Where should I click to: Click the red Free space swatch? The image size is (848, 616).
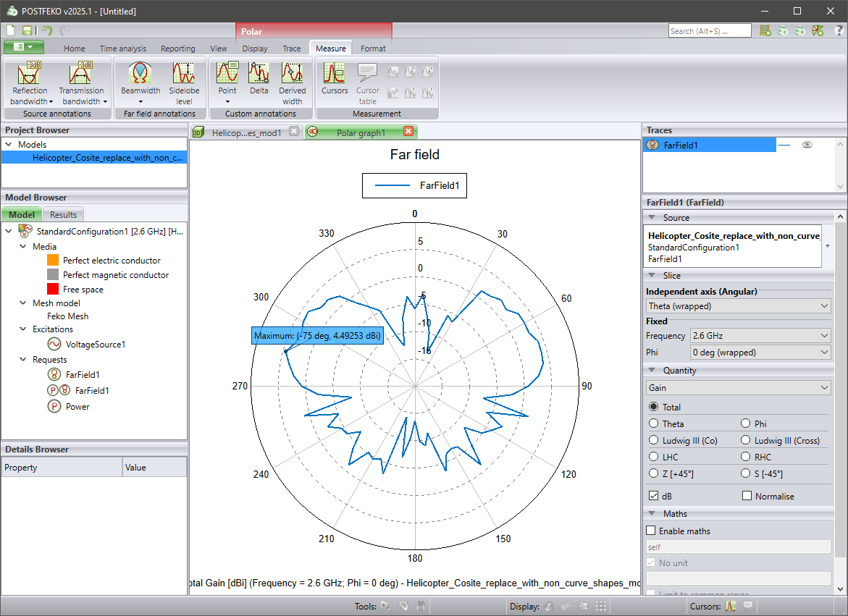52,289
